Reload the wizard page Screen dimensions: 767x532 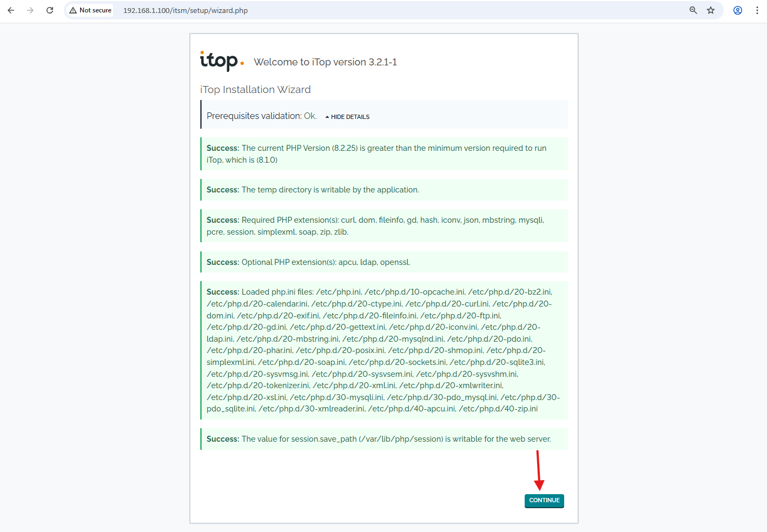click(50, 10)
